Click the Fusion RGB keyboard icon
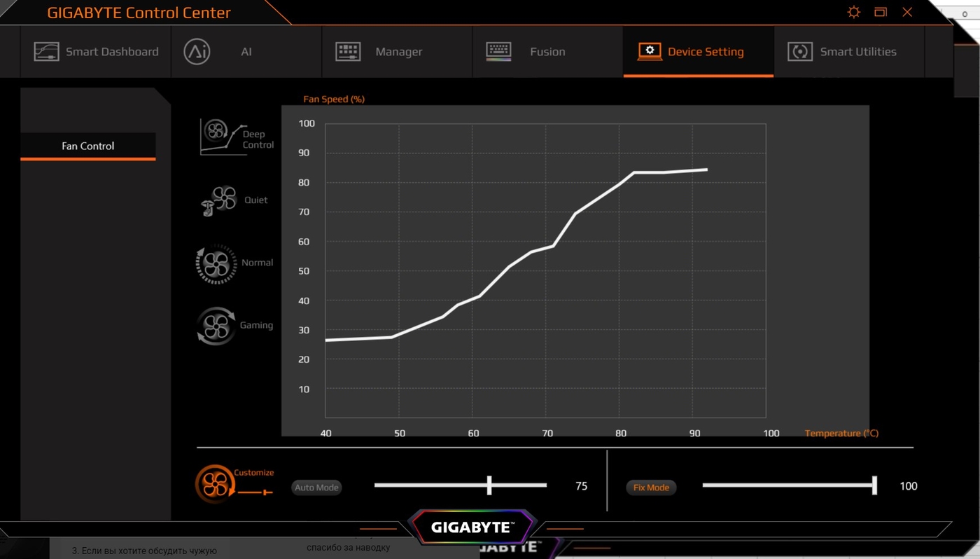 [x=498, y=51]
